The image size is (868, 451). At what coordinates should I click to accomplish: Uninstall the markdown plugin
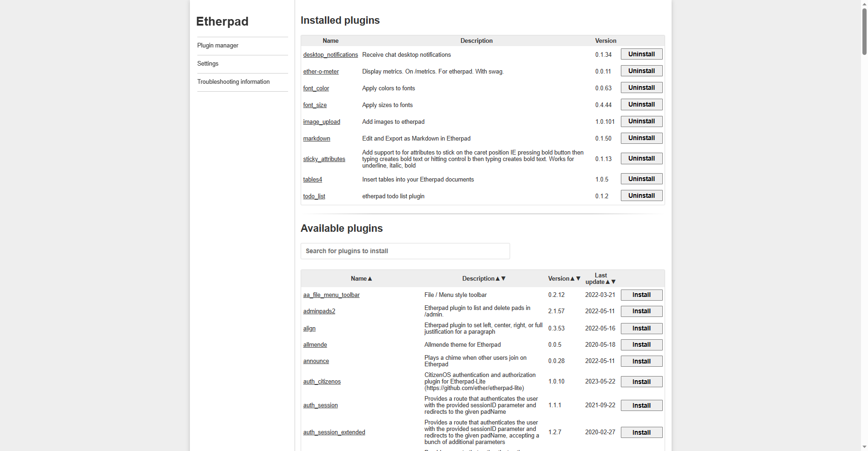click(x=641, y=138)
